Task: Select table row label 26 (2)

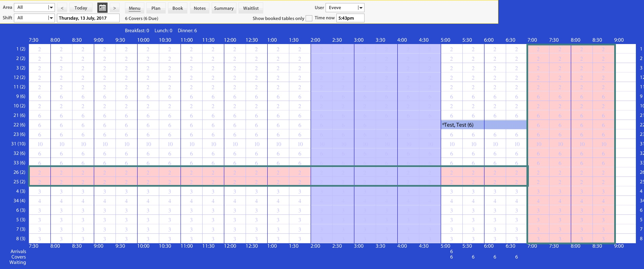Action: coord(19,172)
